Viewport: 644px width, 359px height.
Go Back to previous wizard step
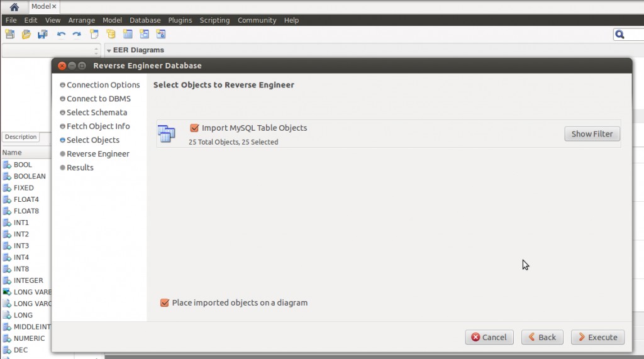click(542, 337)
